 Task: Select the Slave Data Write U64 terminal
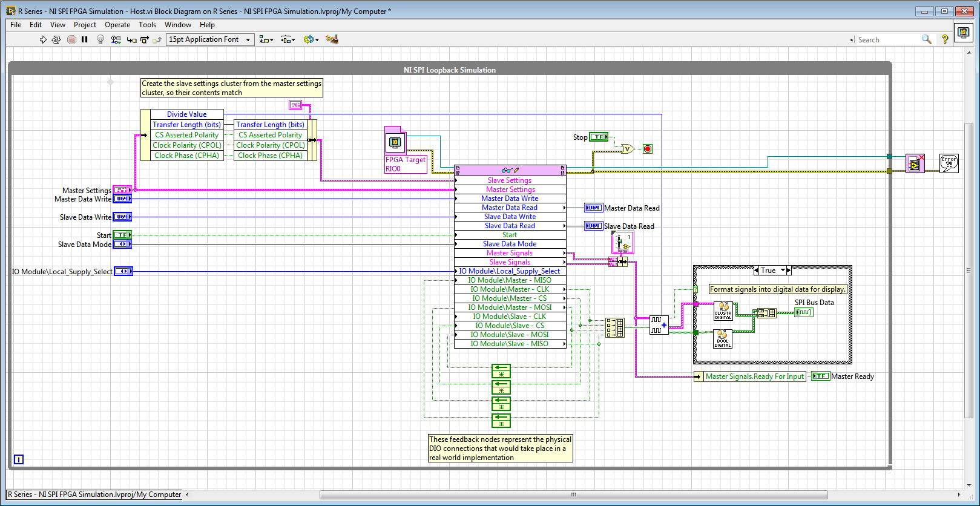[122, 217]
